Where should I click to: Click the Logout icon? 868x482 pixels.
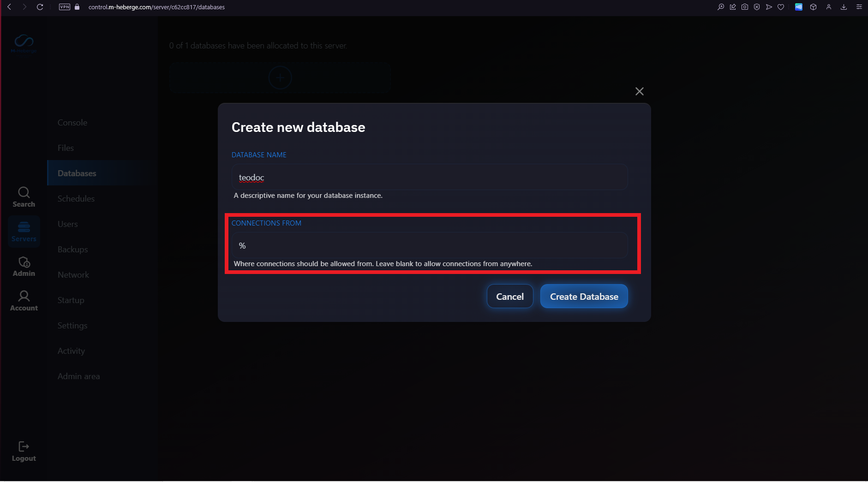click(24, 451)
